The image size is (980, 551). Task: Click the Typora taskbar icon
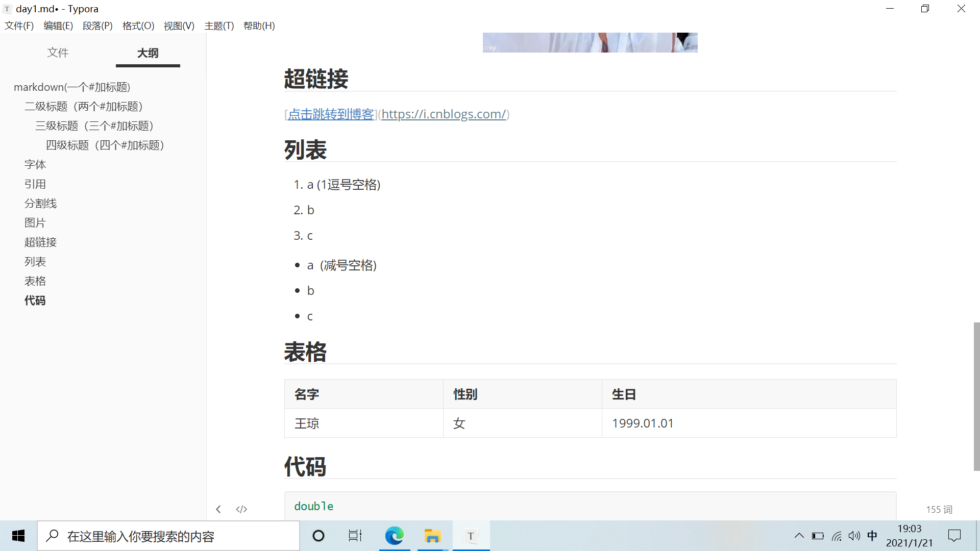click(471, 536)
